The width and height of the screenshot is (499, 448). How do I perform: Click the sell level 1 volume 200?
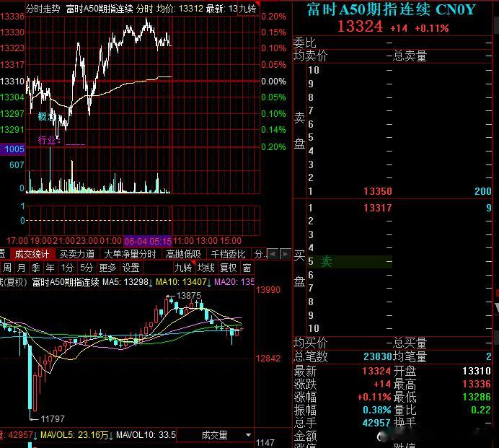(483, 191)
